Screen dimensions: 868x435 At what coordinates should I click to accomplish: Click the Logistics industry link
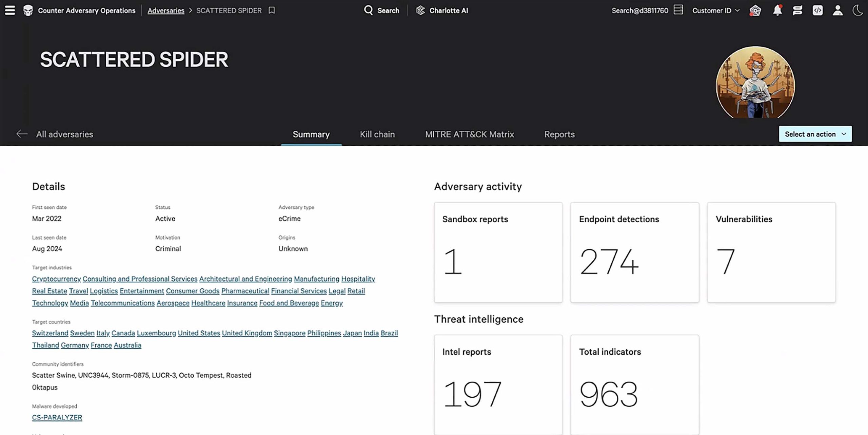pos(104,291)
